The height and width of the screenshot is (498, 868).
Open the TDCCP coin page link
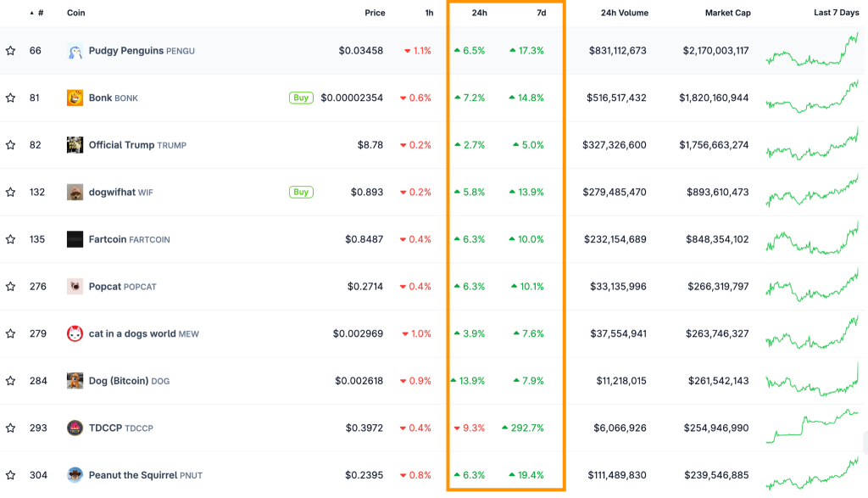(x=120, y=428)
